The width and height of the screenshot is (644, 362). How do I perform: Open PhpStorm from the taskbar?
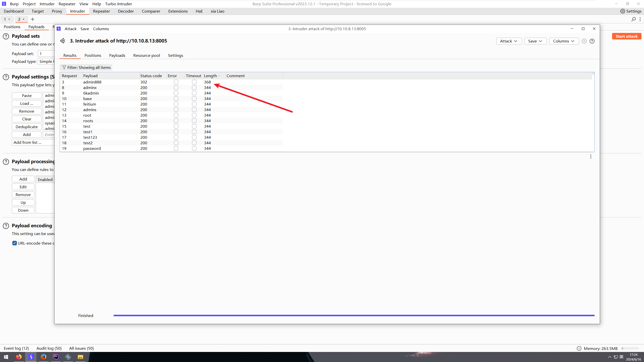[56, 357]
